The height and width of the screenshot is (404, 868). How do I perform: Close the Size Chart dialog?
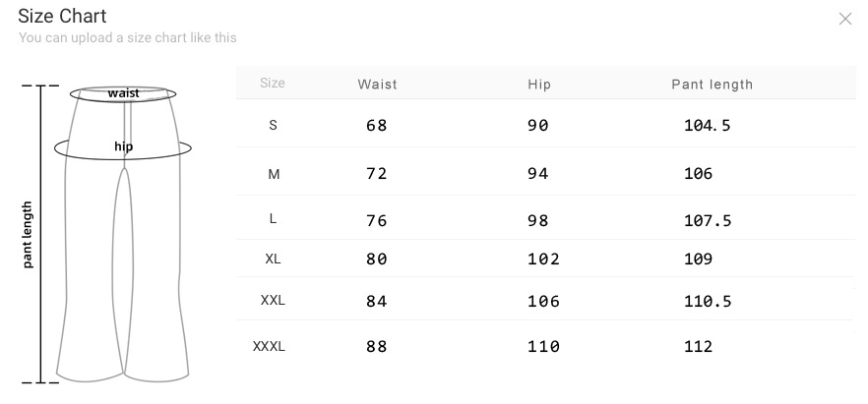[844, 19]
